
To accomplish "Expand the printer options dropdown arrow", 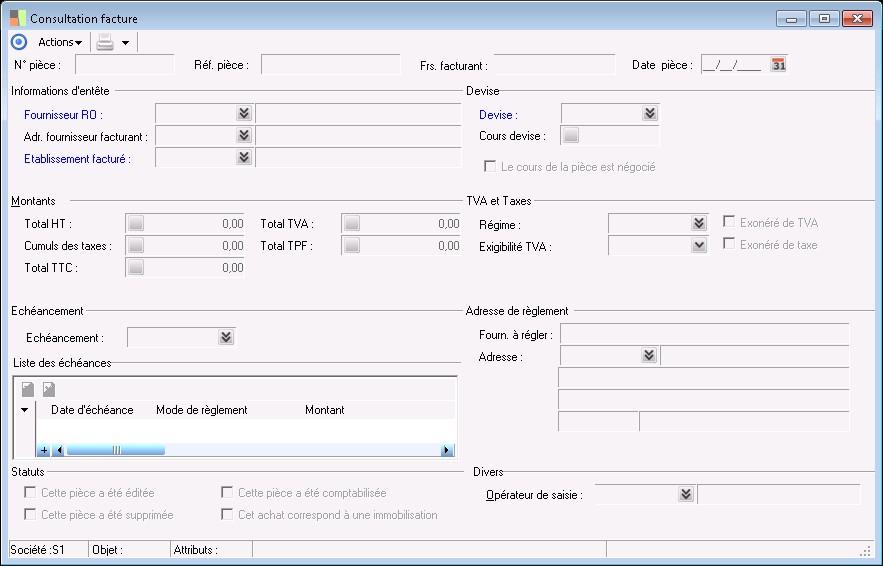I will click(126, 43).
